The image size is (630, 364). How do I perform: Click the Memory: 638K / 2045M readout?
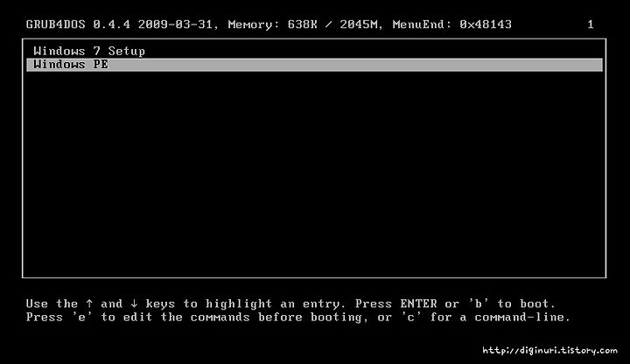coord(303,24)
